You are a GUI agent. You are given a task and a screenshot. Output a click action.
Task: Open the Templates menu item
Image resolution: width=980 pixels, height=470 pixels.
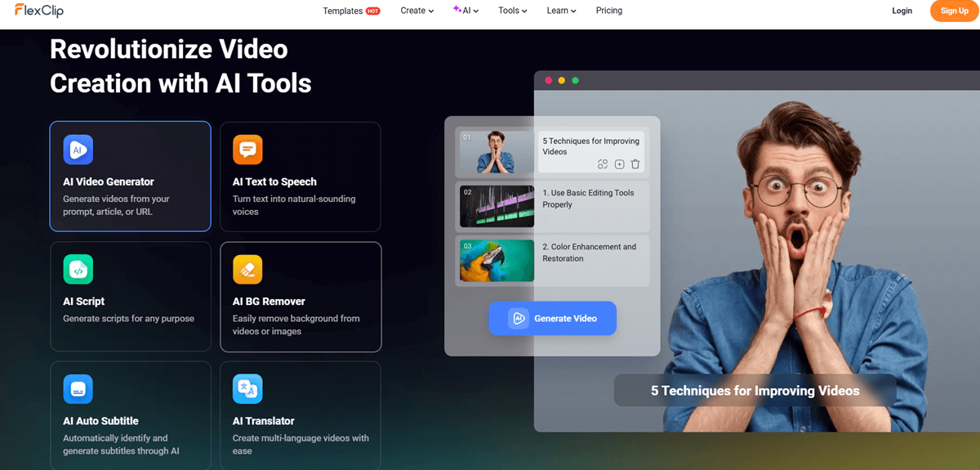(x=343, y=11)
